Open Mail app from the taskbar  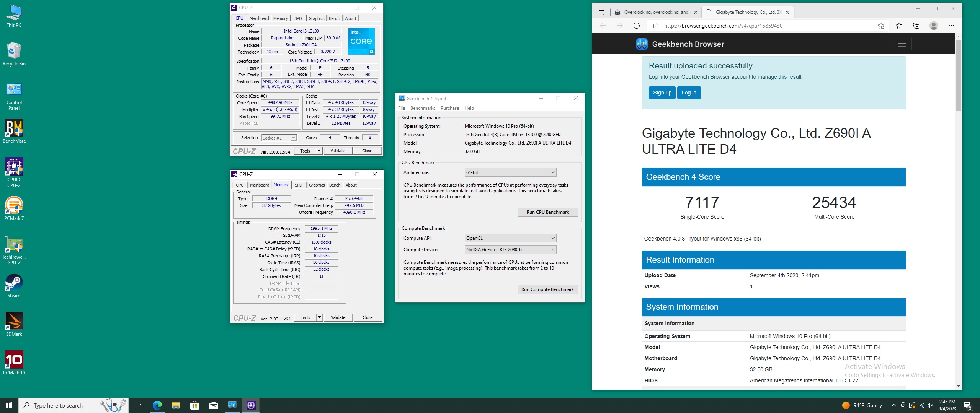(x=213, y=405)
